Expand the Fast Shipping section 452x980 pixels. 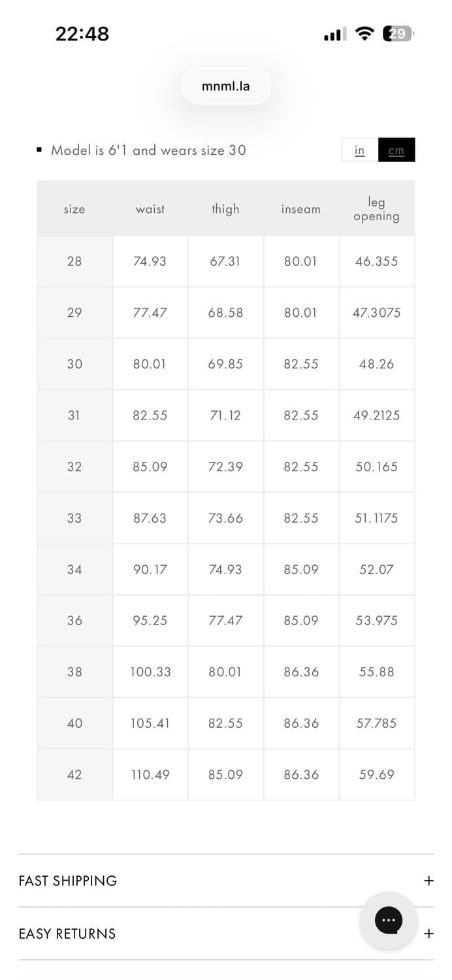428,881
